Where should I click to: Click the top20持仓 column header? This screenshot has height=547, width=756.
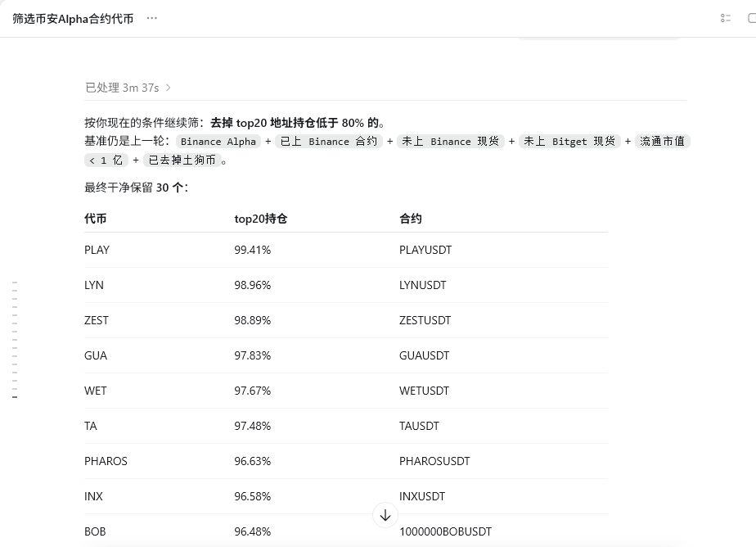point(261,219)
